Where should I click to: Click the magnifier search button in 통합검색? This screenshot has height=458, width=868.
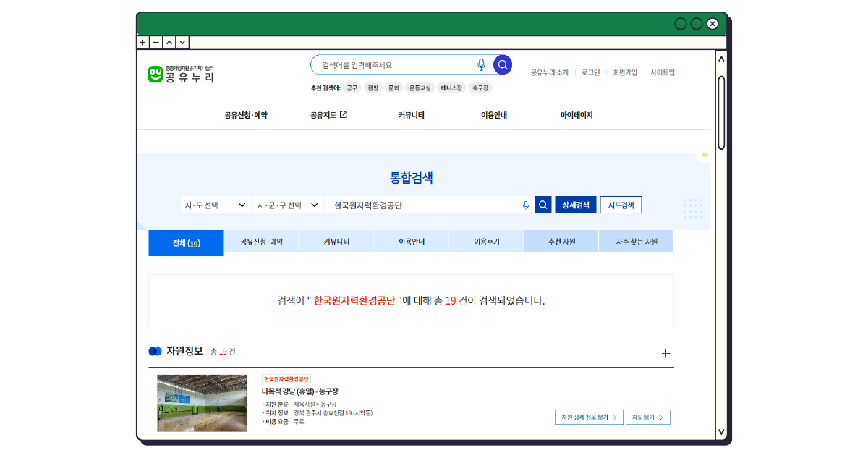point(543,205)
